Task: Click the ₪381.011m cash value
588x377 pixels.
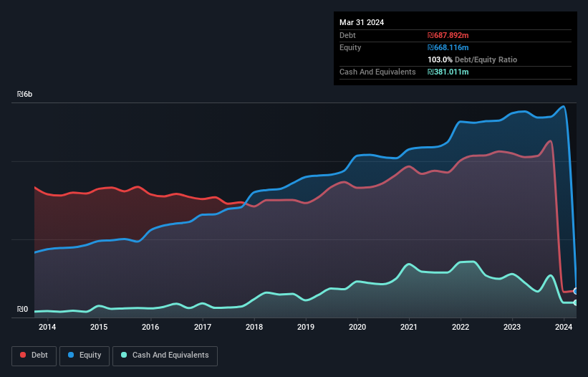Action: pyautogui.click(x=448, y=72)
